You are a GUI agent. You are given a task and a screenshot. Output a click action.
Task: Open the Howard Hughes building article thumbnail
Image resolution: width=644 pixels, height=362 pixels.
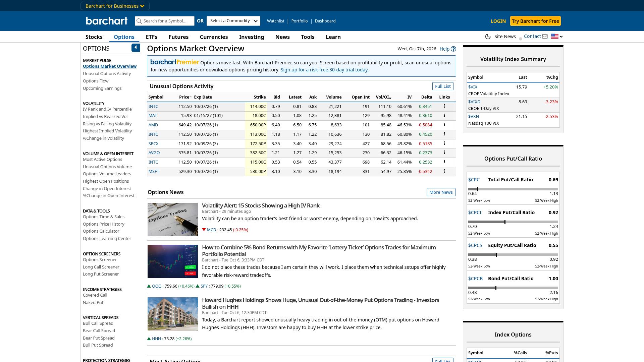point(173,314)
